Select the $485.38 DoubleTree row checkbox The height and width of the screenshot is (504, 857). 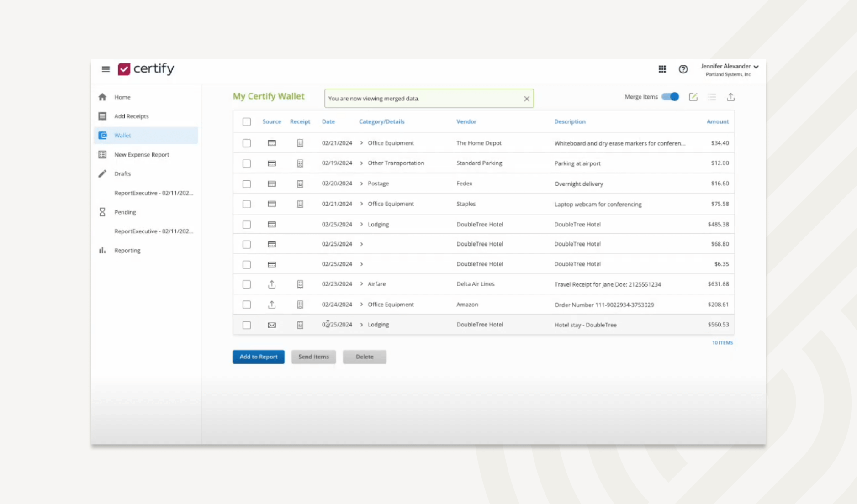click(247, 225)
